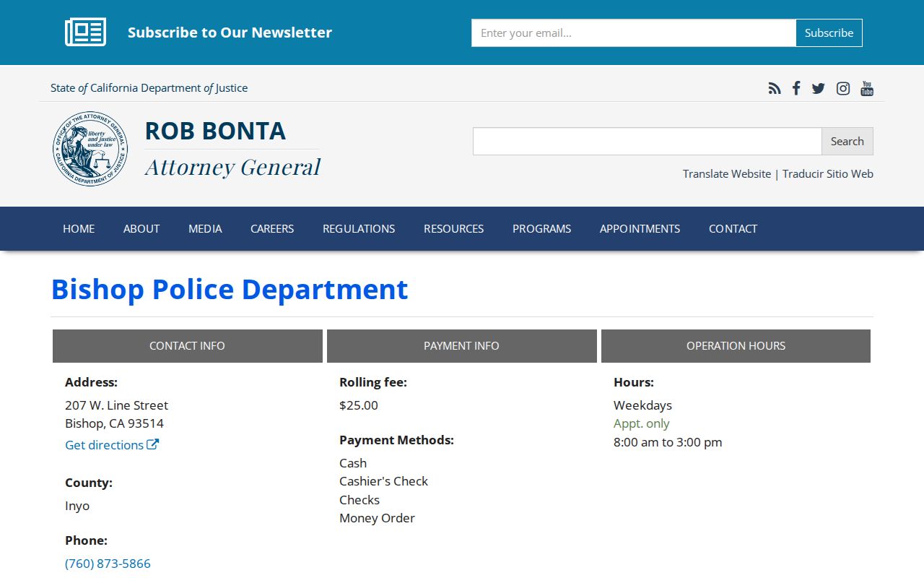Image resolution: width=924 pixels, height=578 pixels.
Task: Click the $25.00 rolling fee value
Action: (359, 405)
